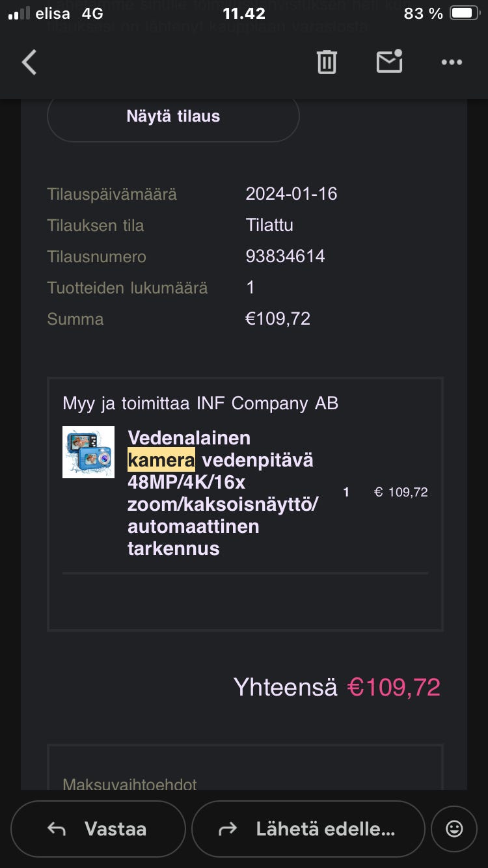488x868 pixels.
Task: Tap the highlighted word kamera
Action: pyautogui.click(x=161, y=460)
